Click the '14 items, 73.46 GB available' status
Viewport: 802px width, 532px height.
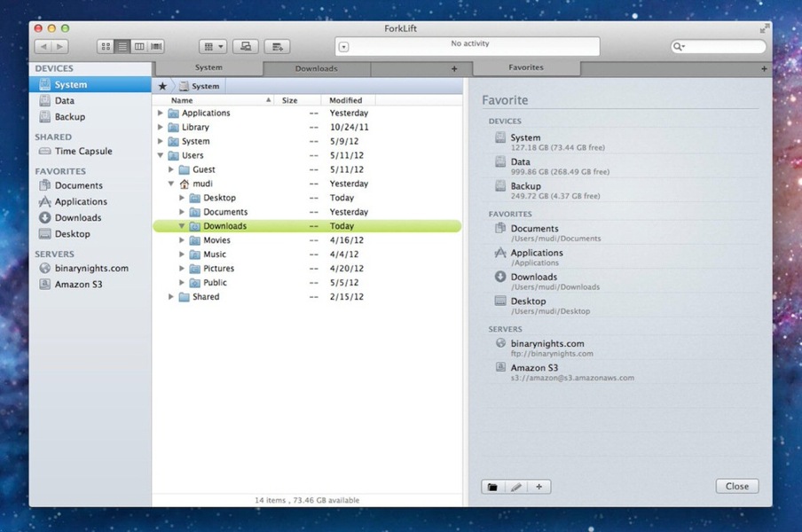pyautogui.click(x=307, y=500)
